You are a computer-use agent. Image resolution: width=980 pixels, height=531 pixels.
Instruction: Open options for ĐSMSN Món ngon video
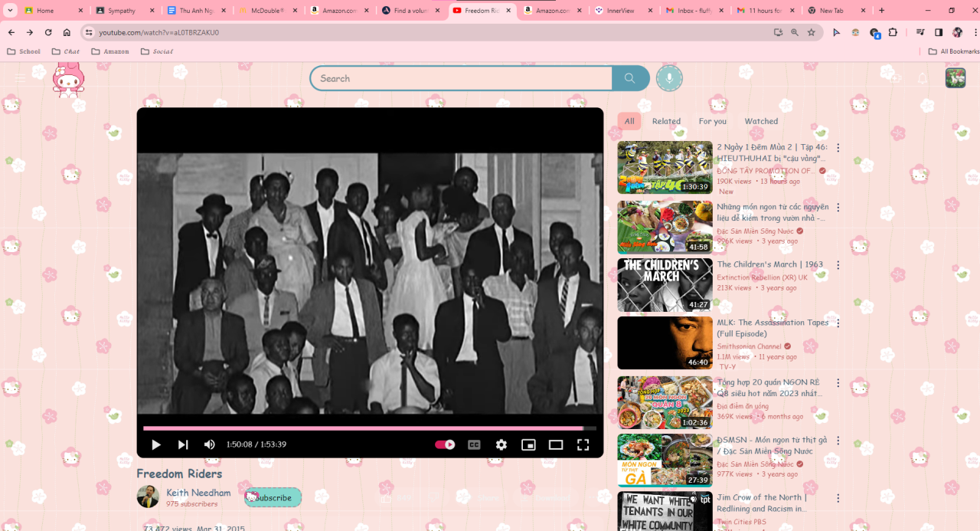click(838, 441)
